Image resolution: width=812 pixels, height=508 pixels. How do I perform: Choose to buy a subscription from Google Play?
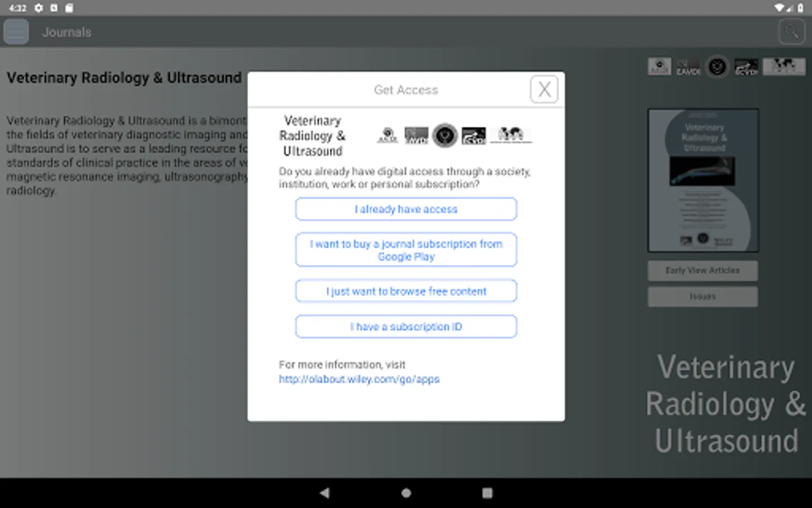click(406, 250)
